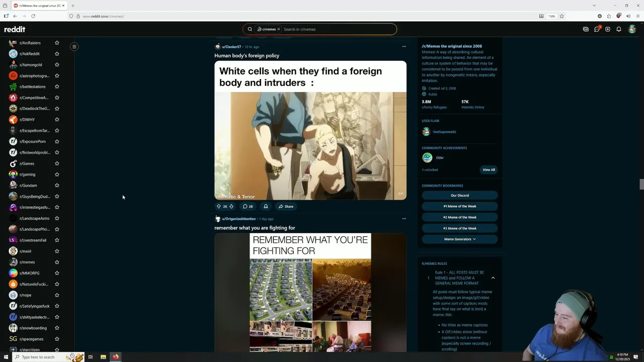List all tabs dropdown arrow

point(594,6)
